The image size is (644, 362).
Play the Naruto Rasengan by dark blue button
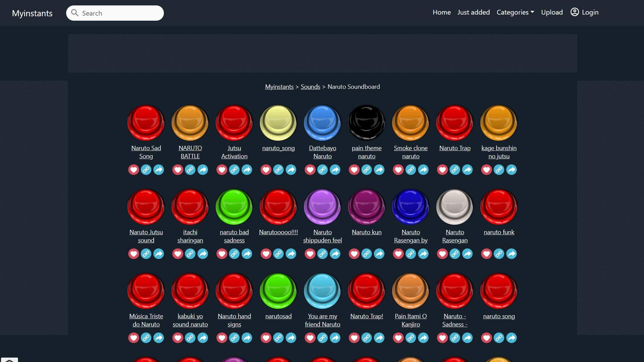[x=411, y=207]
